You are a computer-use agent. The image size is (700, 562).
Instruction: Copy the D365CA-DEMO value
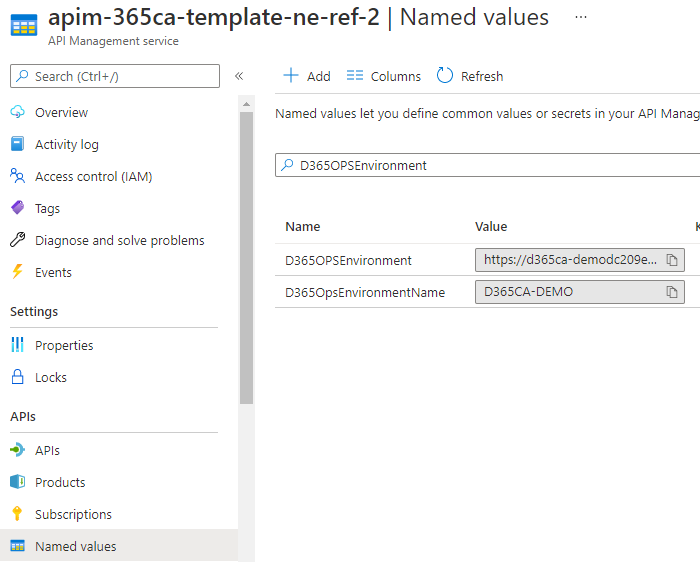(672, 292)
